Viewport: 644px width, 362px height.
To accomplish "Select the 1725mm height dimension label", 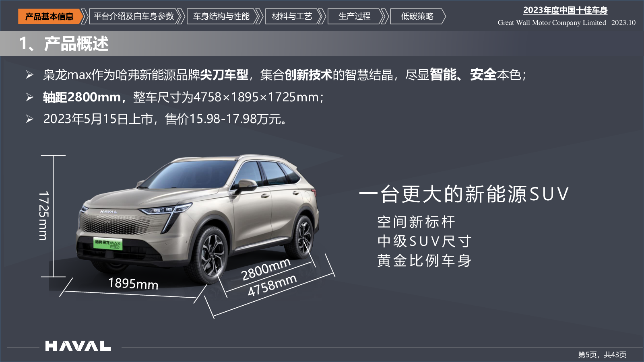I will pos(43,216).
